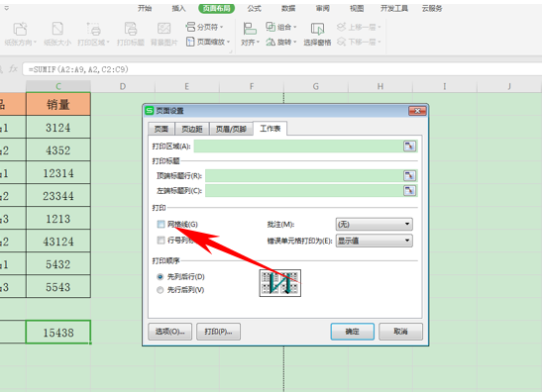This screenshot has height=392, width=542.
Task: Select the cell containing 43124
Action: coord(58,242)
